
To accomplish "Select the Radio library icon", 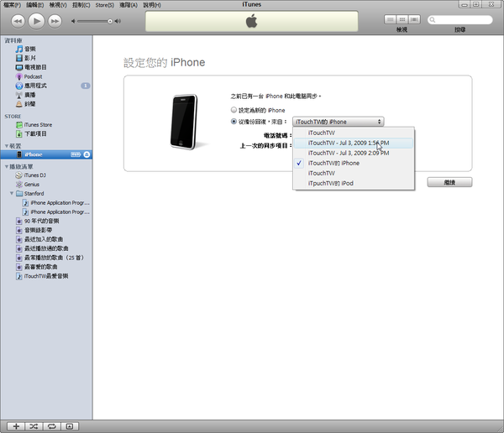I will (19, 95).
